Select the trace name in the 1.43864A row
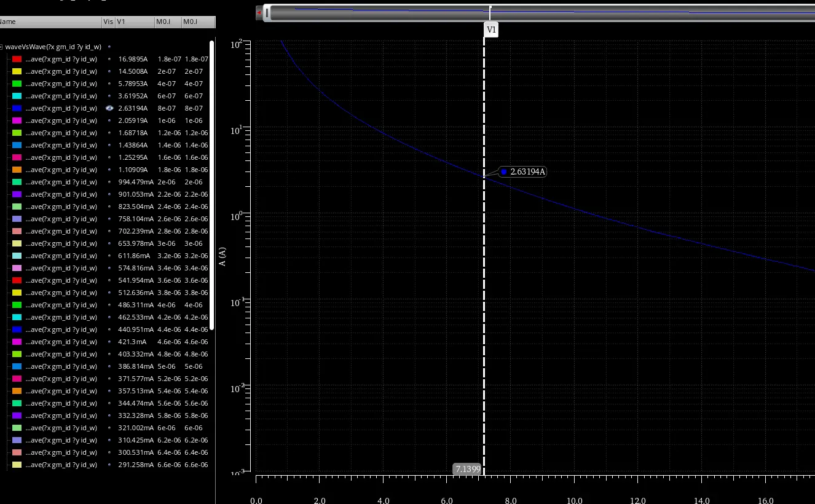815x504 pixels. 61,145
